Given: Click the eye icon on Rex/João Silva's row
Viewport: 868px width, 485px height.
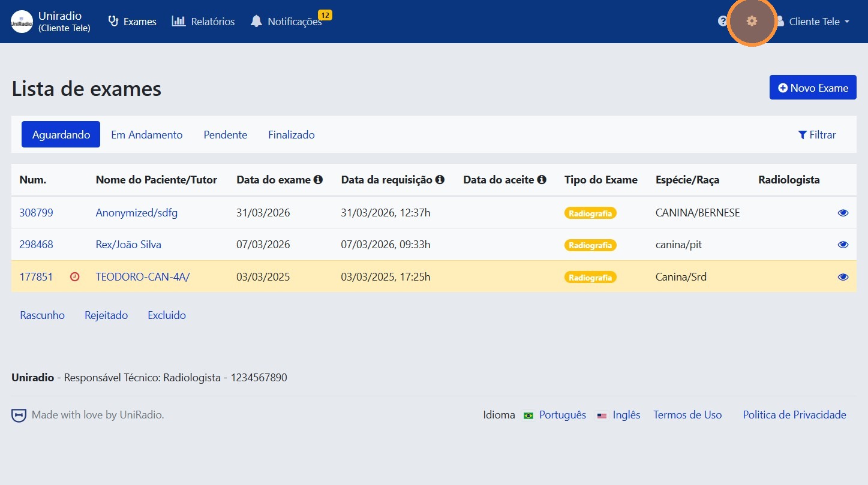Looking at the screenshot, I should [843, 244].
